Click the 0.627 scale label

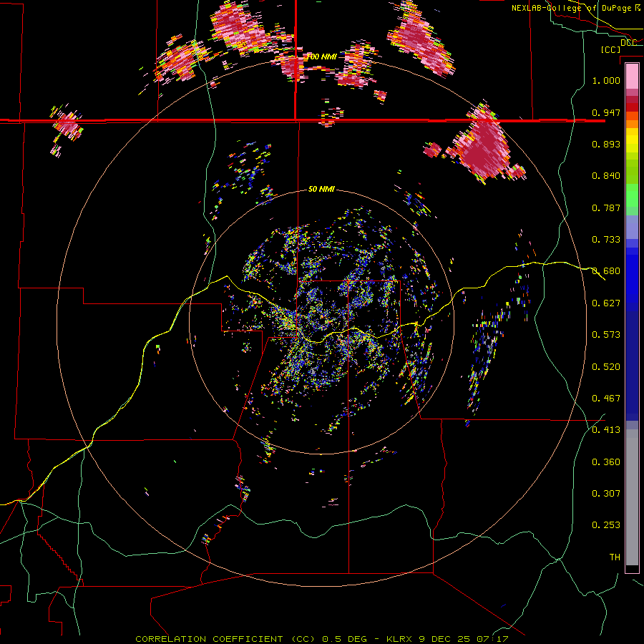(x=606, y=303)
